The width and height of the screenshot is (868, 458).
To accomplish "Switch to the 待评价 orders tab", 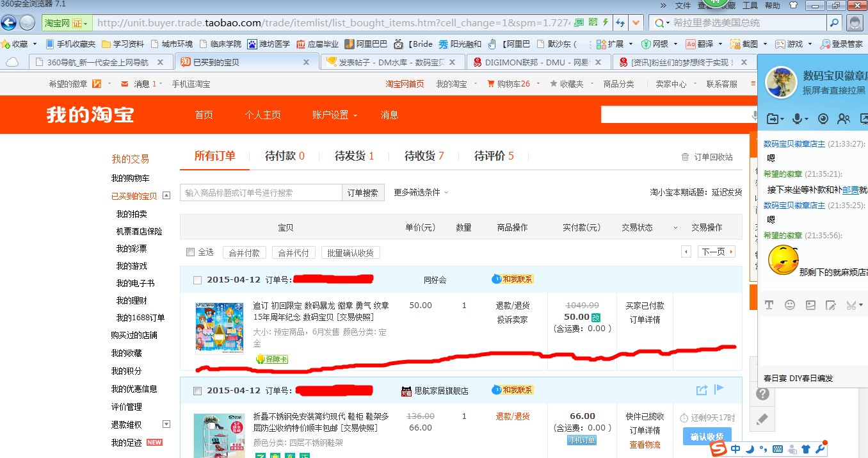I will pos(494,156).
